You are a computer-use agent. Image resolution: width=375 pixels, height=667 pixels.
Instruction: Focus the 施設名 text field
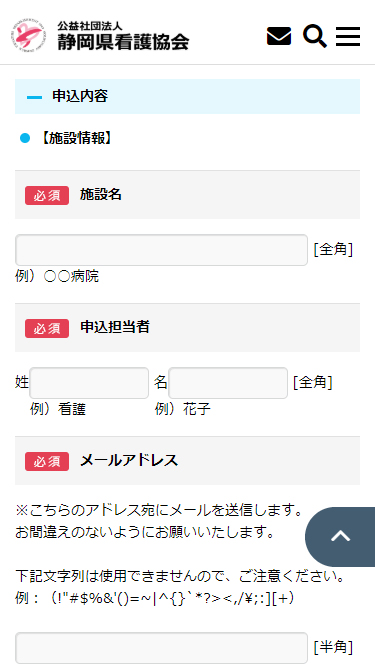pos(162,250)
